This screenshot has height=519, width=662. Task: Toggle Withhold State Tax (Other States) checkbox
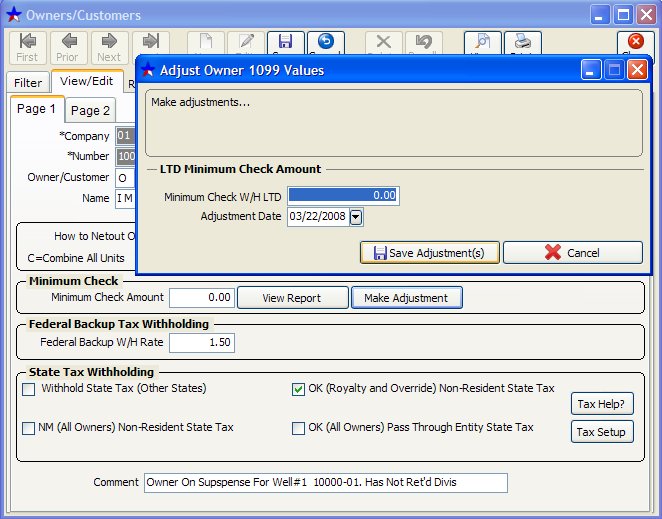coord(29,389)
